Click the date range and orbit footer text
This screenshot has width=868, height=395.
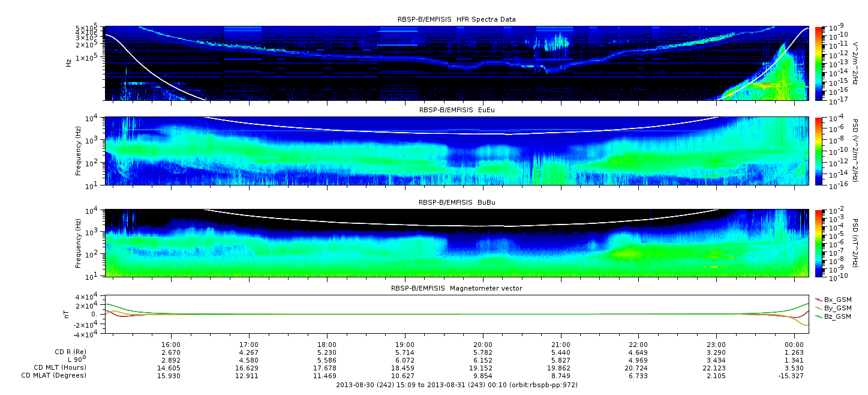pos(456,385)
